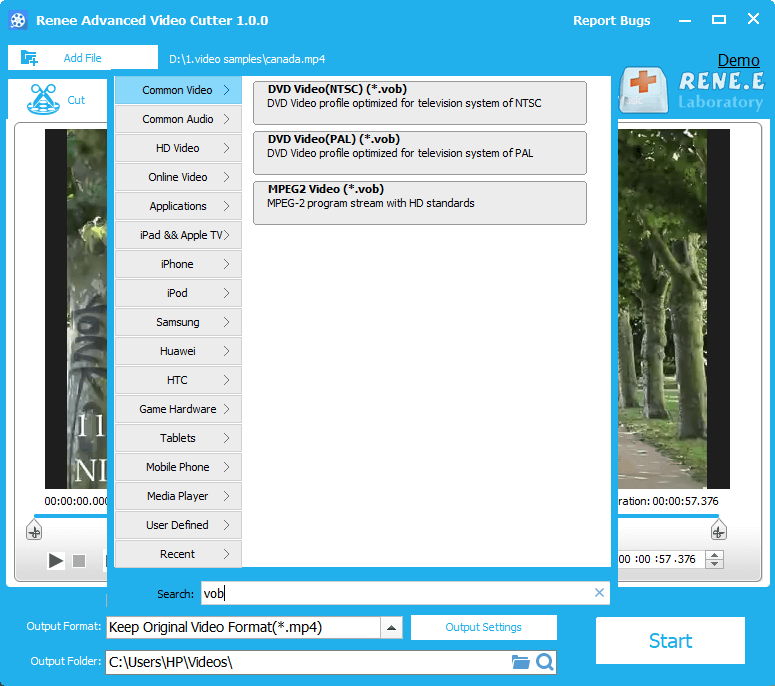Image resolution: width=775 pixels, height=686 pixels.
Task: Click the Rene.E Laboratory logo
Action: pyautogui.click(x=693, y=90)
